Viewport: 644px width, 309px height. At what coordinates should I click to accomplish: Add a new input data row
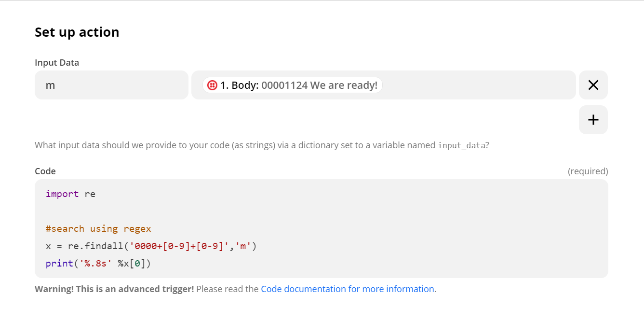click(593, 120)
